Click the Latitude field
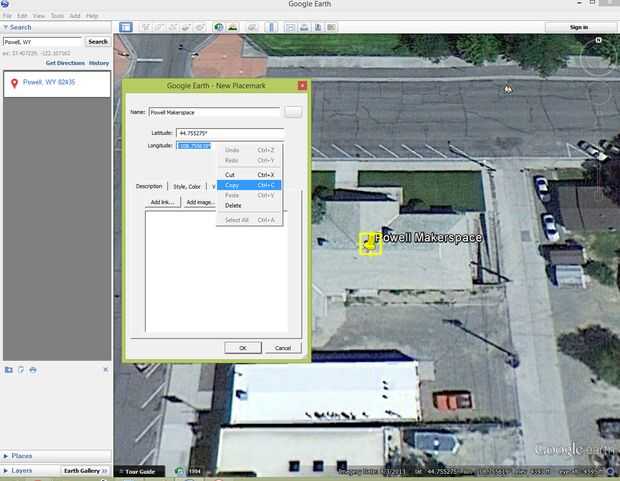The height and width of the screenshot is (481, 620). point(230,133)
